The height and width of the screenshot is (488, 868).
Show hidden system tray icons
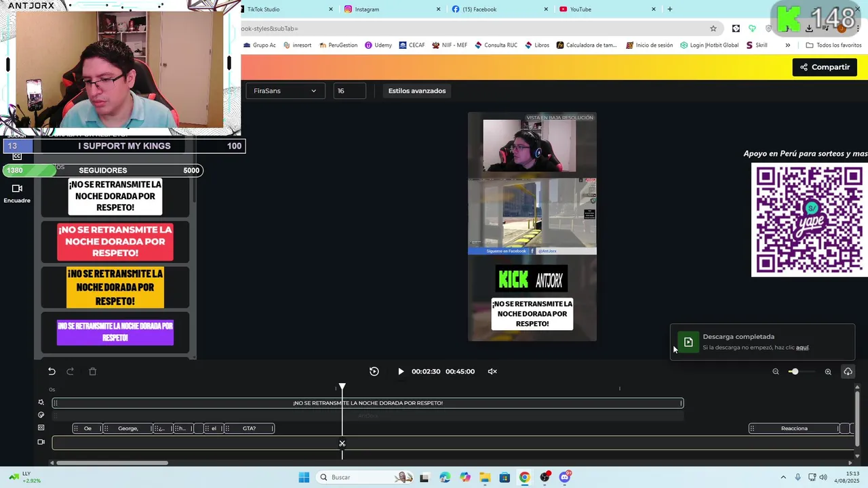pos(783,477)
